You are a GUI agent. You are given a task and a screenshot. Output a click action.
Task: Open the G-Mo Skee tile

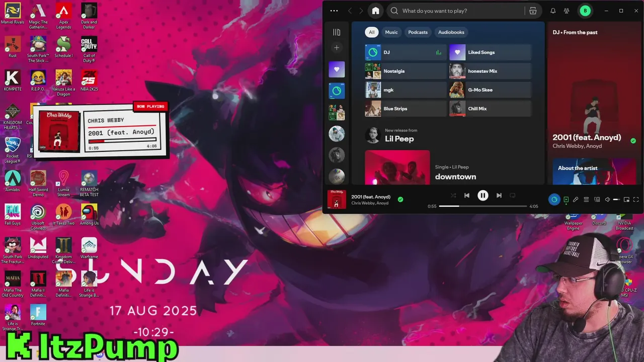click(x=490, y=90)
